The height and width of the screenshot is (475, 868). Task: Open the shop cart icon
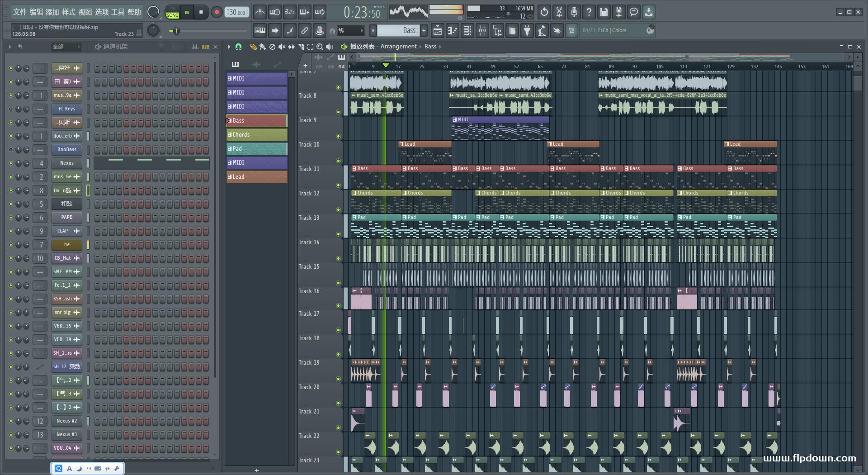click(571, 31)
